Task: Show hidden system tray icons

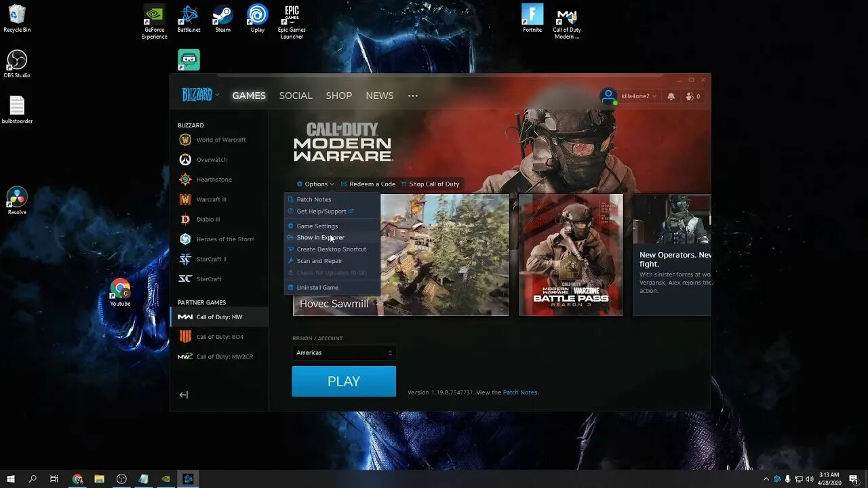Action: [766, 479]
